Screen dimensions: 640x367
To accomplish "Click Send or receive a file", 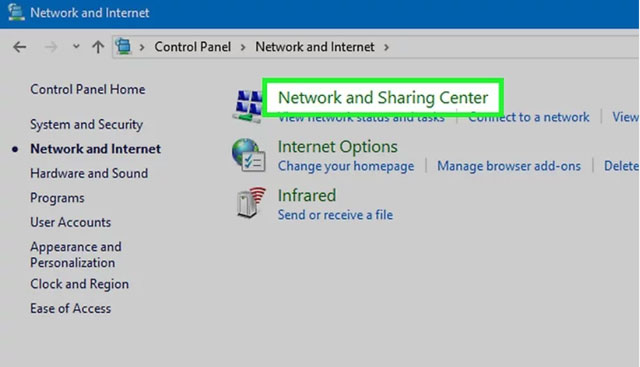I will tap(335, 215).
